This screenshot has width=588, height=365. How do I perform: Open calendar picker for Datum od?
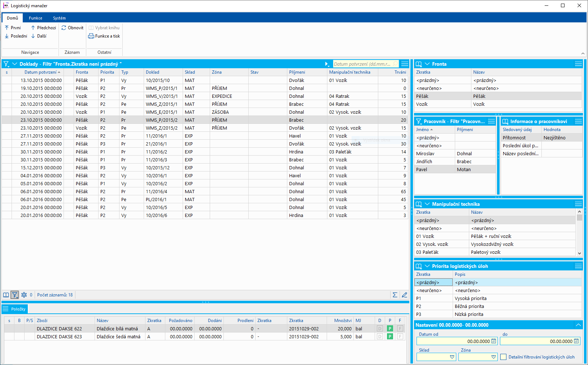(x=493, y=341)
